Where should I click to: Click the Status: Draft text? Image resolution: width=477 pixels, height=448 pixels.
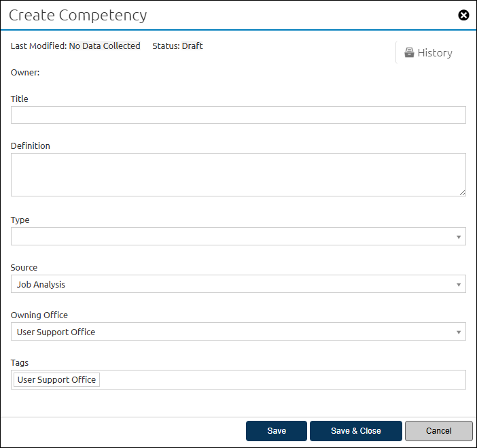point(177,46)
